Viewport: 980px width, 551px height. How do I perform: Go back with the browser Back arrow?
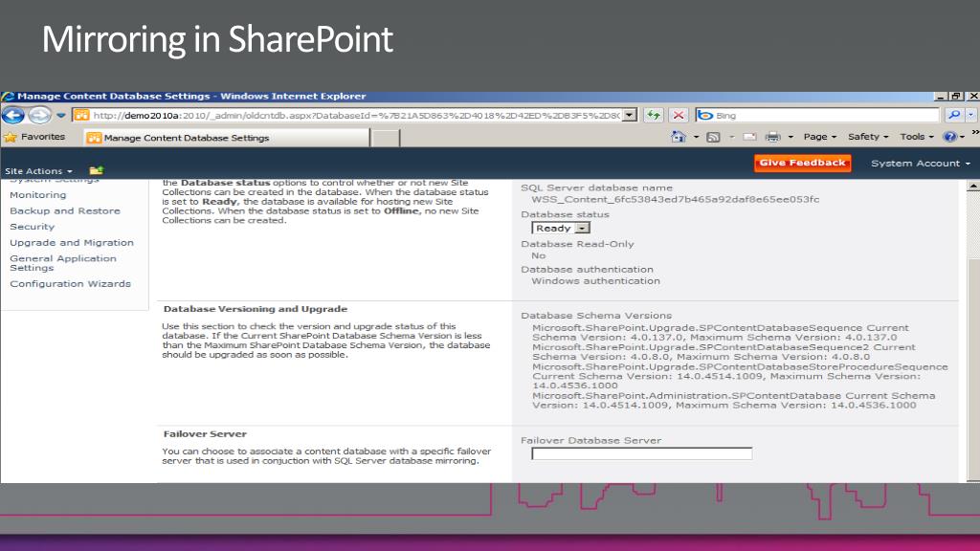pos(13,116)
